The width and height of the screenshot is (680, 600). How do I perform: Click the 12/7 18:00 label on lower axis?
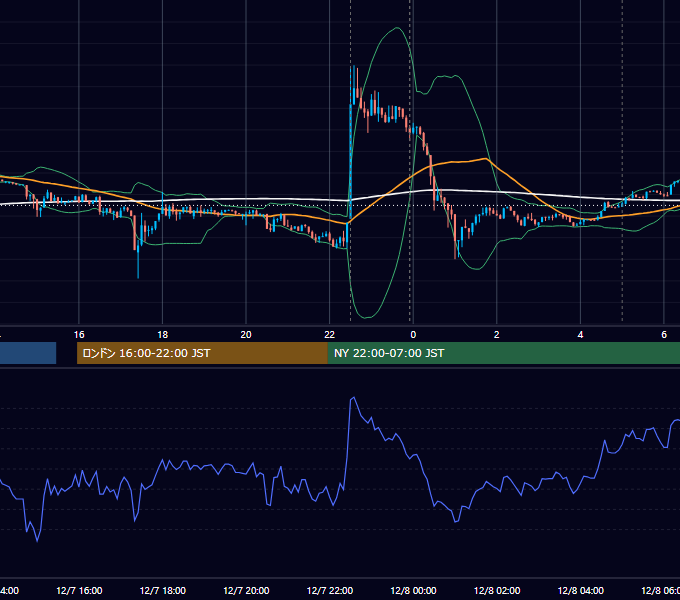click(163, 591)
